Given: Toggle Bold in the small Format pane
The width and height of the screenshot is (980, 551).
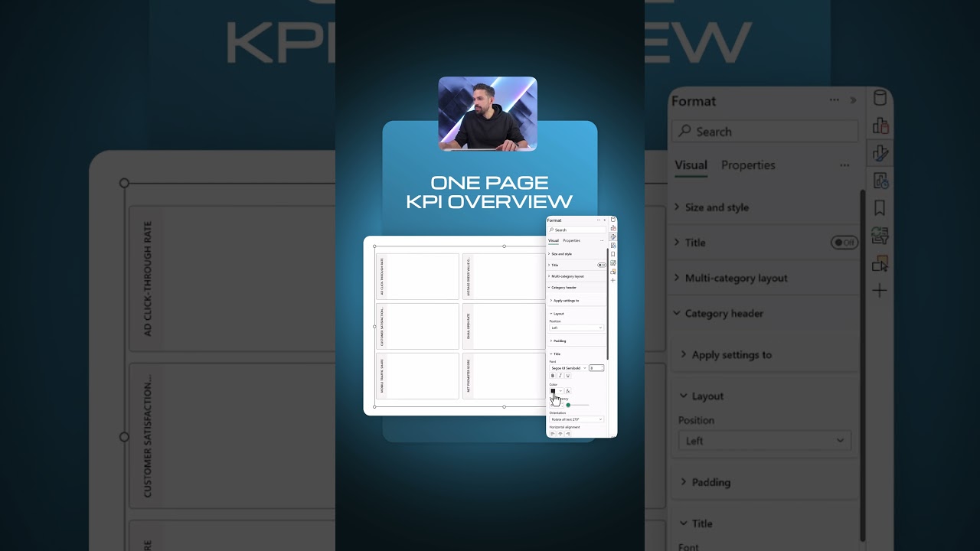Looking at the screenshot, I should 553,376.
